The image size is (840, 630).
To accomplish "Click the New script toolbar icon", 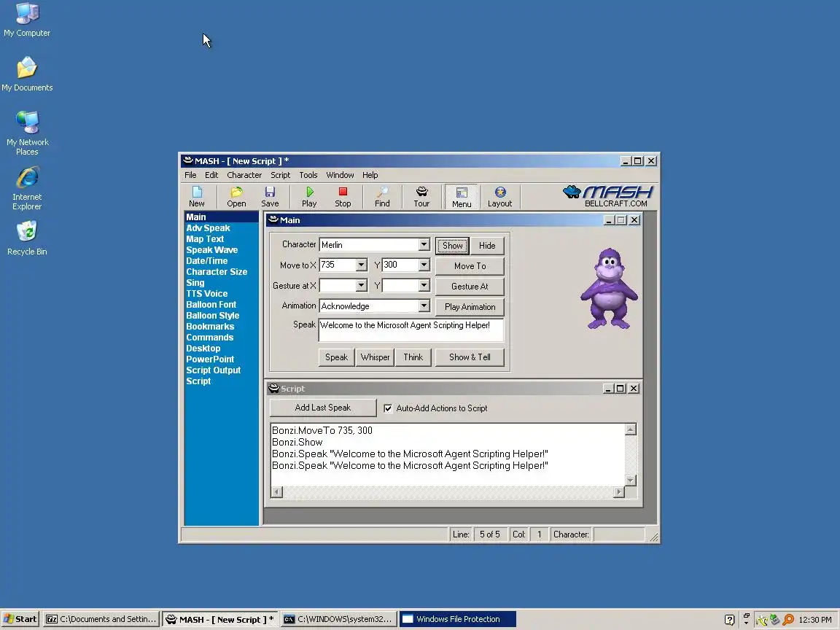I will tap(197, 196).
